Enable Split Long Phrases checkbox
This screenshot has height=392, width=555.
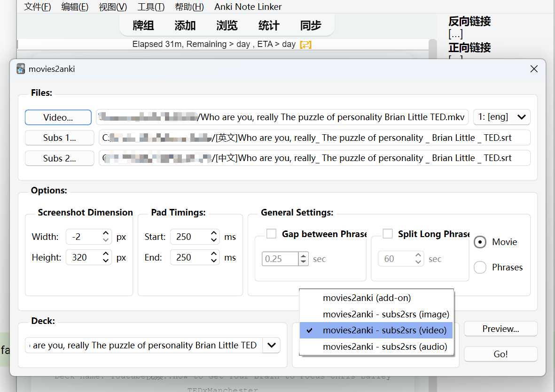point(388,234)
